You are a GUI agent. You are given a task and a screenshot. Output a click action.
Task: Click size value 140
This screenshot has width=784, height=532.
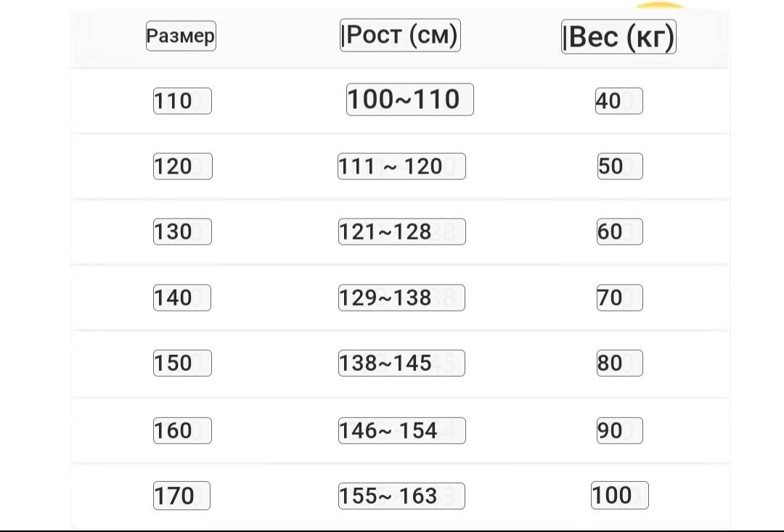tap(182, 298)
